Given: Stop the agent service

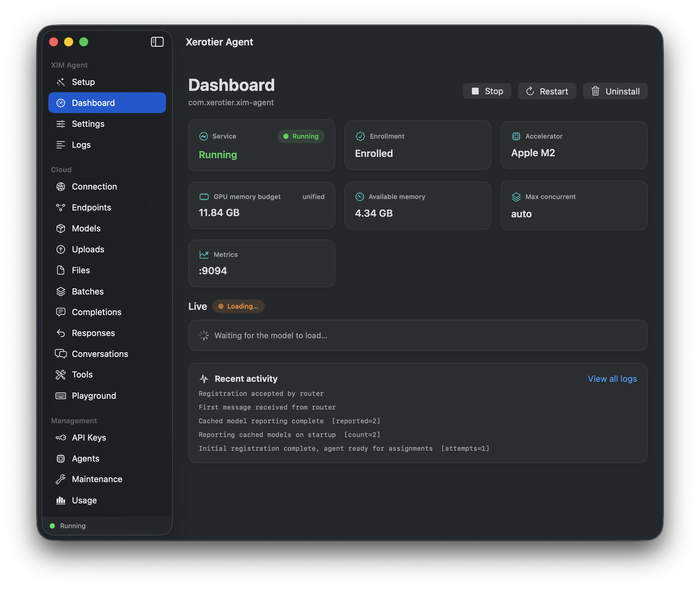Looking at the screenshot, I should (487, 91).
